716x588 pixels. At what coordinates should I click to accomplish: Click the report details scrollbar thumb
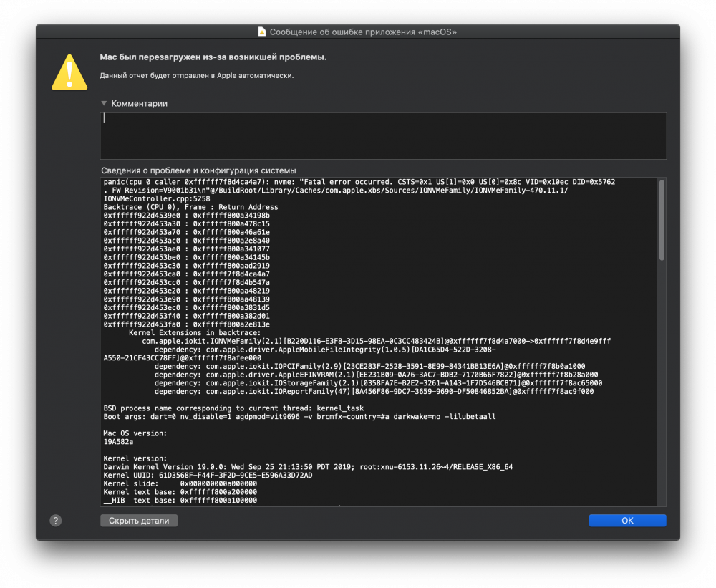(x=662, y=220)
